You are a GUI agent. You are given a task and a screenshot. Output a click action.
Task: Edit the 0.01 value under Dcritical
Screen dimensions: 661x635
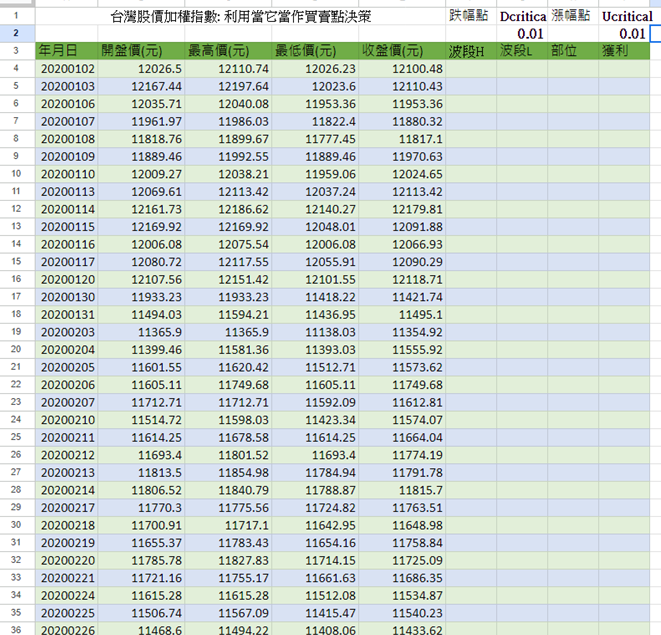click(522, 33)
